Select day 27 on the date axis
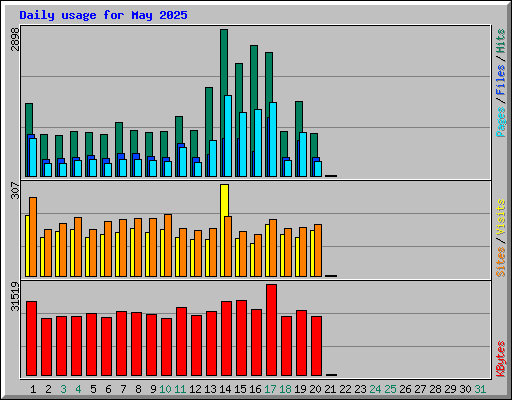The height and width of the screenshot is (400, 512). click(420, 389)
